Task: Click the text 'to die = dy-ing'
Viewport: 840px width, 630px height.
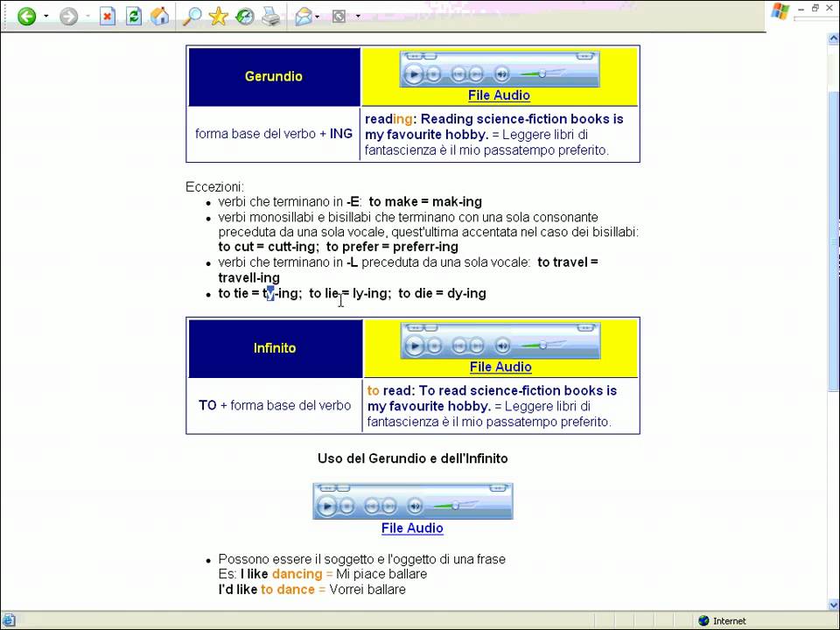Action: coord(443,294)
